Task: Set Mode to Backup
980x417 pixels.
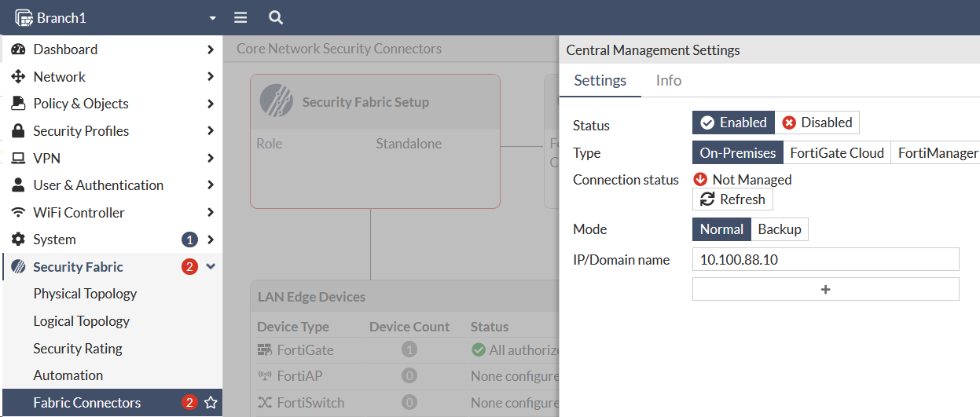Action: (780, 229)
